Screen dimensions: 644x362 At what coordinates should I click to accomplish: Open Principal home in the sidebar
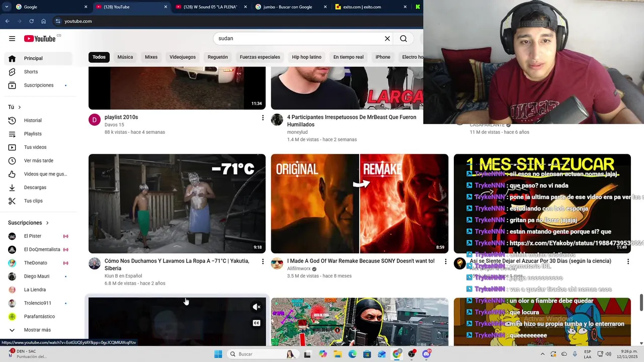pos(38,58)
